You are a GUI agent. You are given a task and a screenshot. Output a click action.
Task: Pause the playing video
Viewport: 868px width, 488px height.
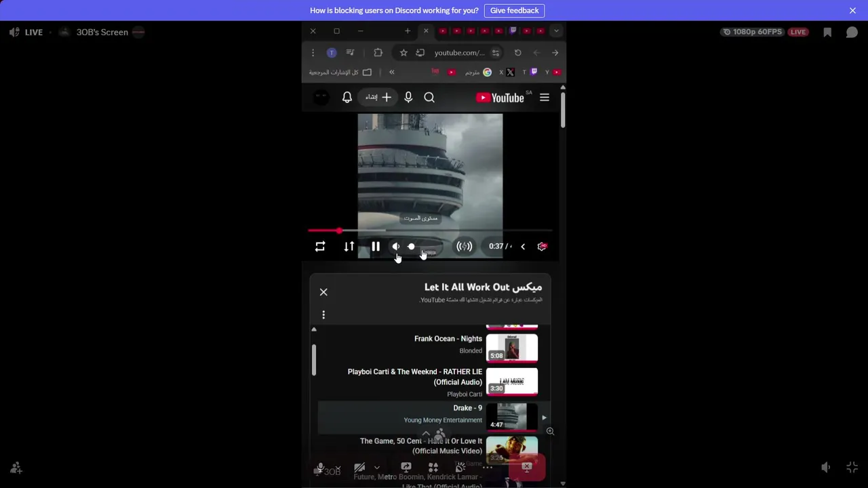click(x=376, y=247)
